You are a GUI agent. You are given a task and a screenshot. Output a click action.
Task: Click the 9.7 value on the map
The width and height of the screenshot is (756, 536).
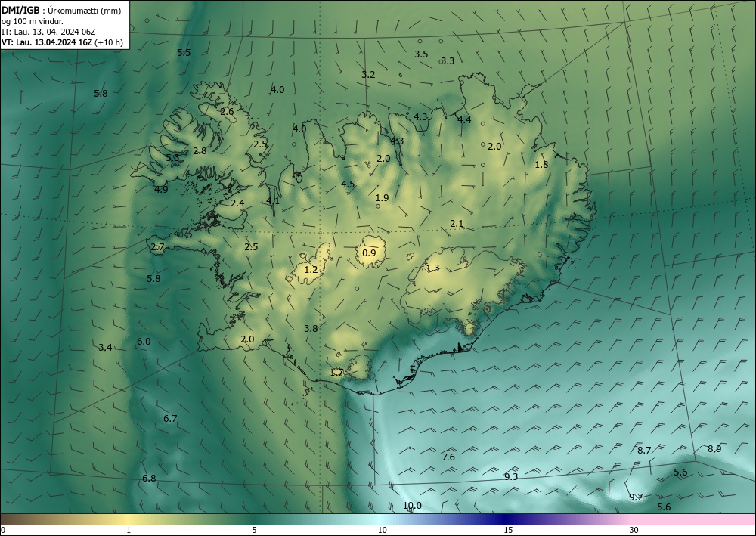pyautogui.click(x=636, y=497)
